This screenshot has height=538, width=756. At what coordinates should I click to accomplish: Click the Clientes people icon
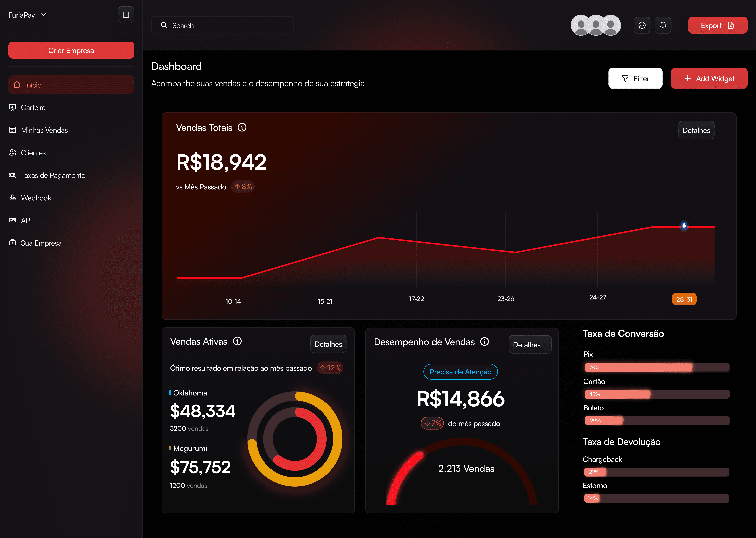(13, 152)
